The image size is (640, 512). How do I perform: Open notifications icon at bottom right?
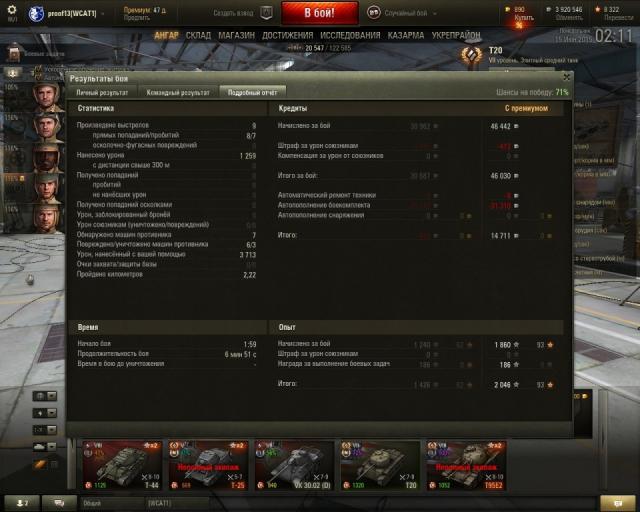(x=618, y=503)
